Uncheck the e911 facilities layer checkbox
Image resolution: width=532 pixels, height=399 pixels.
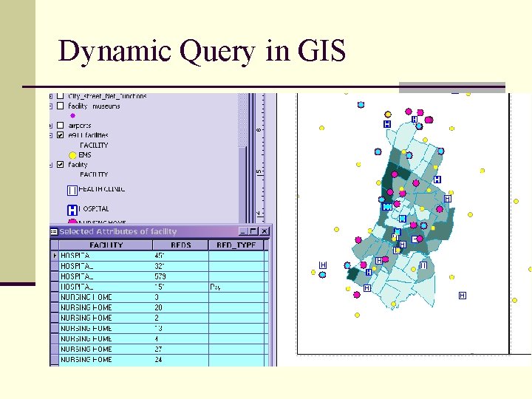60,135
